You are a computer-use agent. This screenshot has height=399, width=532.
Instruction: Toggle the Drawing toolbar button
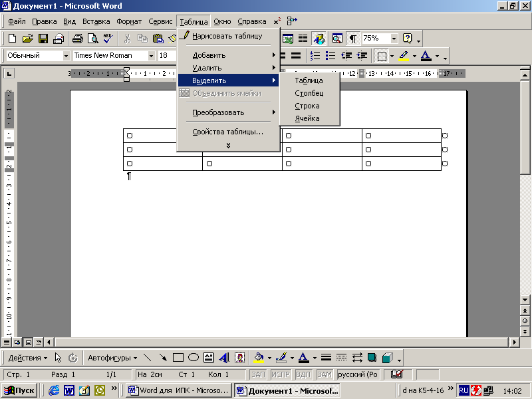click(319, 39)
